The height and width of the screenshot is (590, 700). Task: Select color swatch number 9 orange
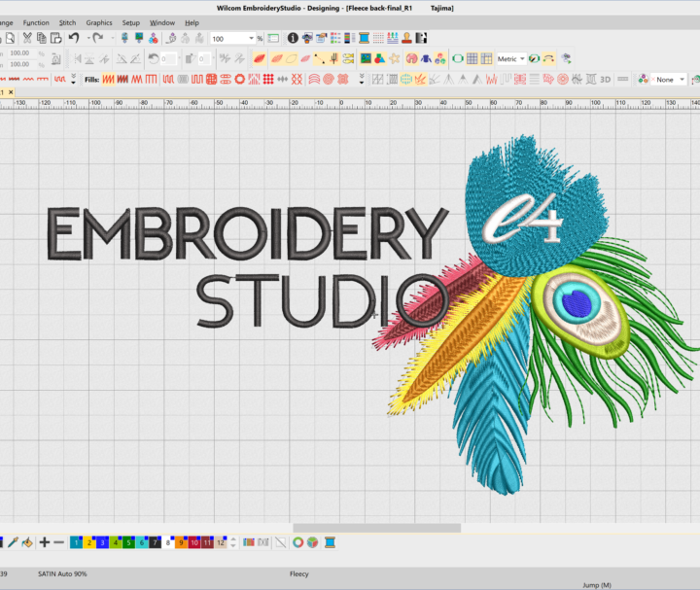[x=181, y=542]
